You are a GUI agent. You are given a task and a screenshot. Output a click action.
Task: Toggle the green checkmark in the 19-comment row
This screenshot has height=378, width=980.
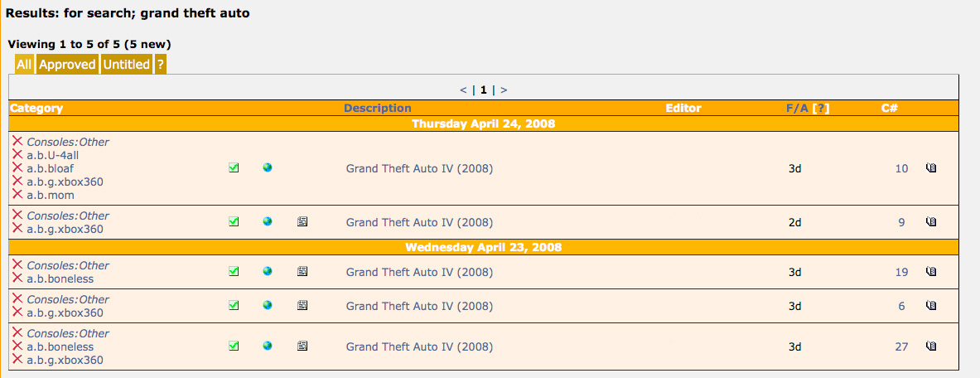pyautogui.click(x=234, y=272)
